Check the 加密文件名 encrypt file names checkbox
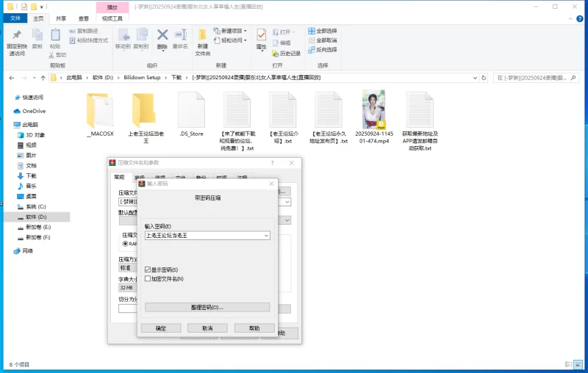The image size is (588, 373). pyautogui.click(x=148, y=278)
